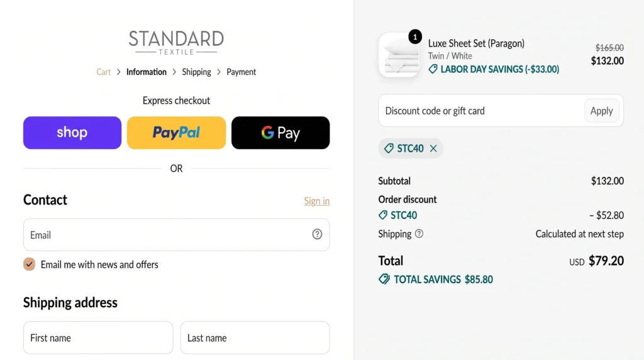Check out with Google Pay button

[280, 133]
